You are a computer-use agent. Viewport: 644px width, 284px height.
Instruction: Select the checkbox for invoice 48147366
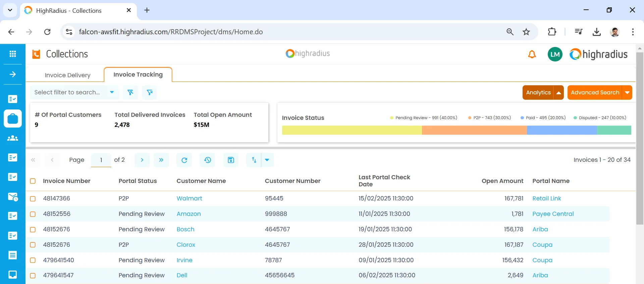tap(33, 199)
